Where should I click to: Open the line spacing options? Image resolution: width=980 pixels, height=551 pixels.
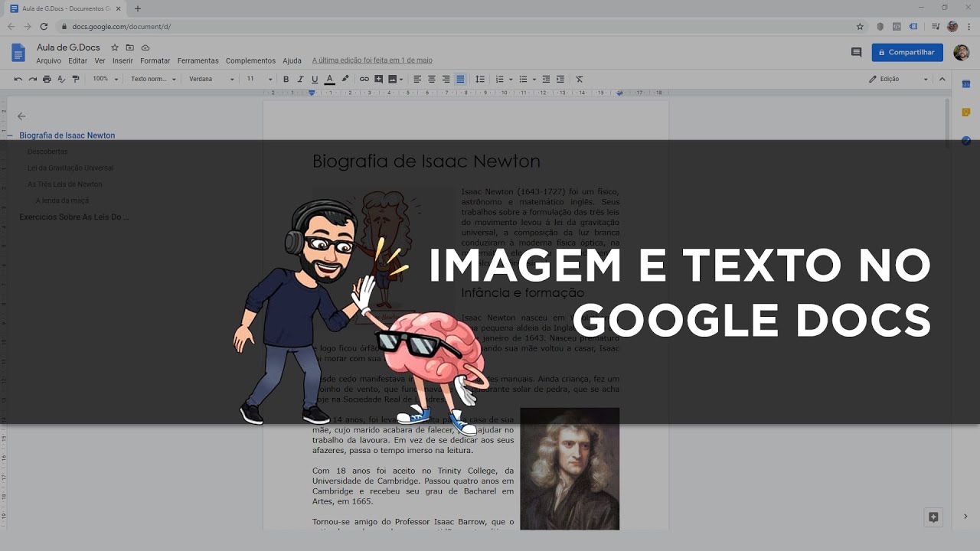pyautogui.click(x=480, y=79)
